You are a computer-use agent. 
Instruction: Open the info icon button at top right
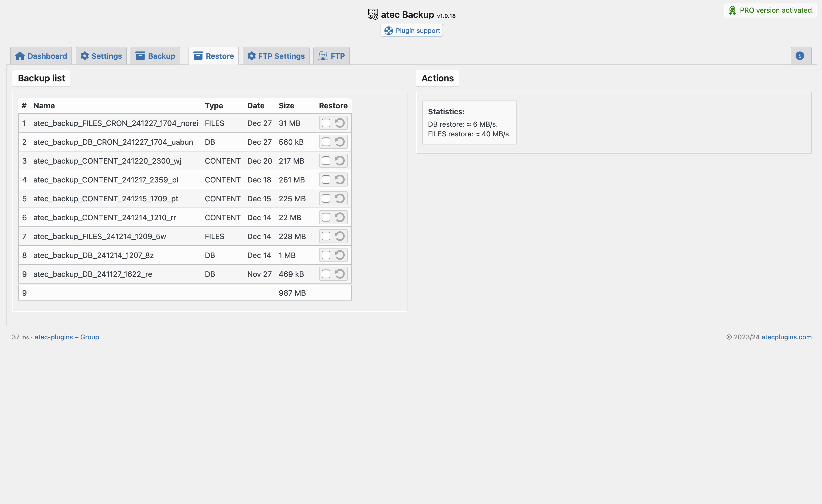[x=800, y=56]
